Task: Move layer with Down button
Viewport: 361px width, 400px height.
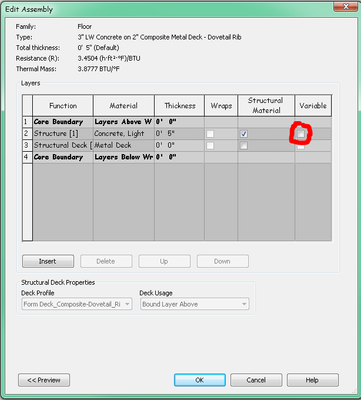Action: point(223,261)
